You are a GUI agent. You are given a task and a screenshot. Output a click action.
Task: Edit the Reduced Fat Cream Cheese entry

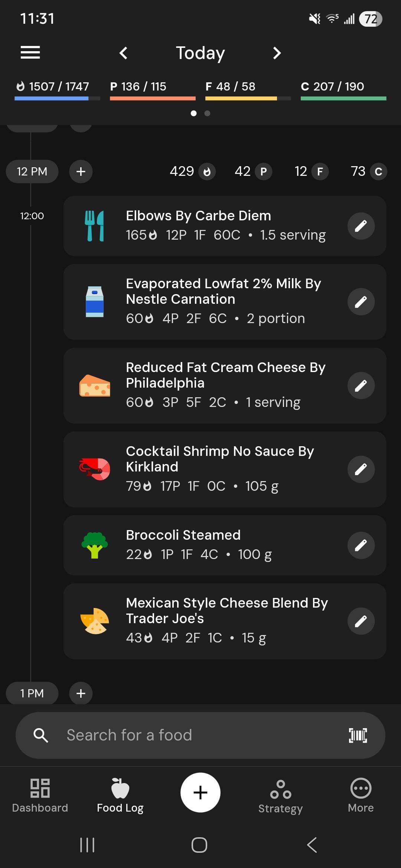point(361,385)
